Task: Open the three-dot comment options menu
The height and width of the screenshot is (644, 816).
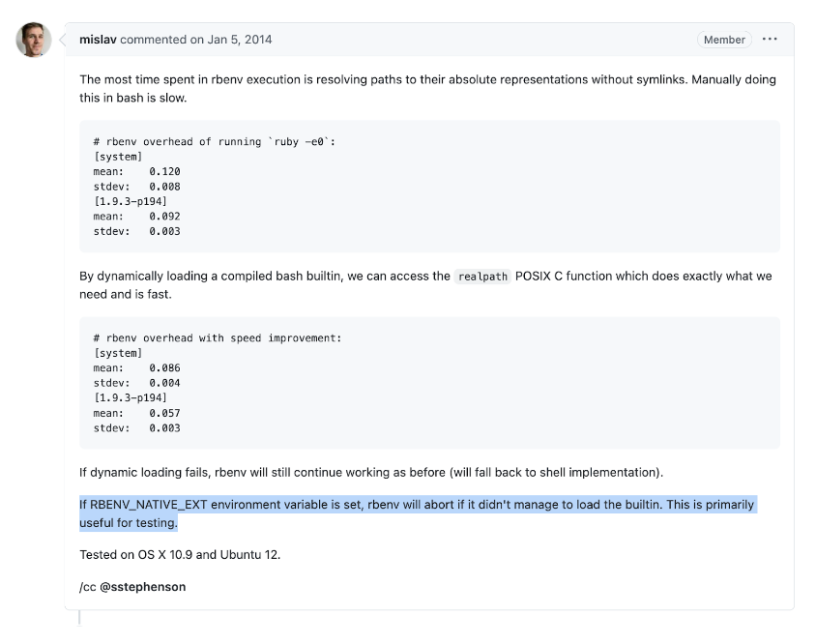Action: pyautogui.click(x=770, y=39)
